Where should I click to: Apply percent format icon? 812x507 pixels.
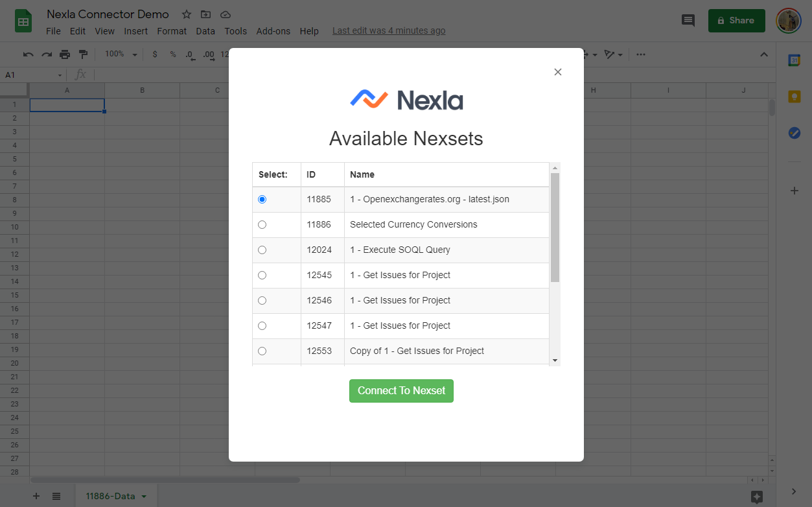point(173,54)
